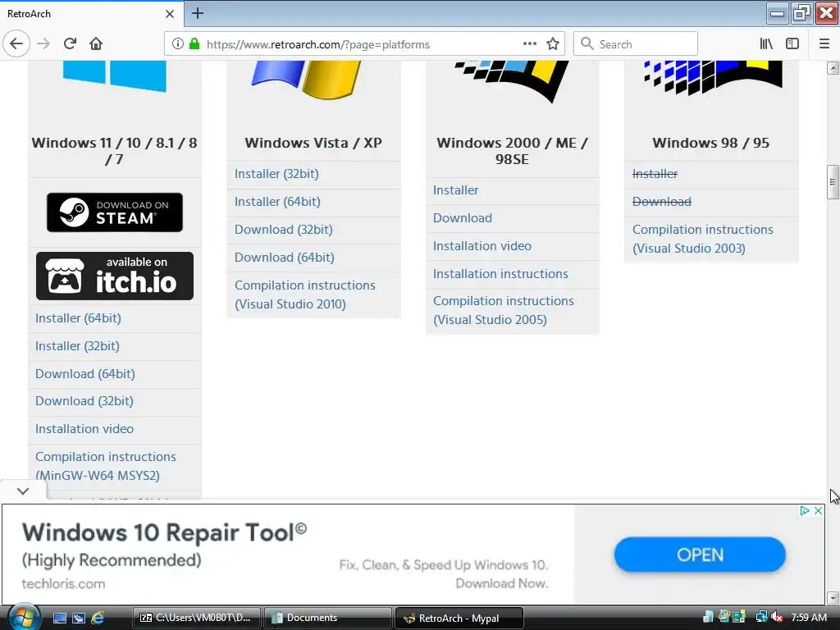Viewport: 840px width, 630px height.
Task: Open page actions three-dot menu
Action: click(529, 44)
